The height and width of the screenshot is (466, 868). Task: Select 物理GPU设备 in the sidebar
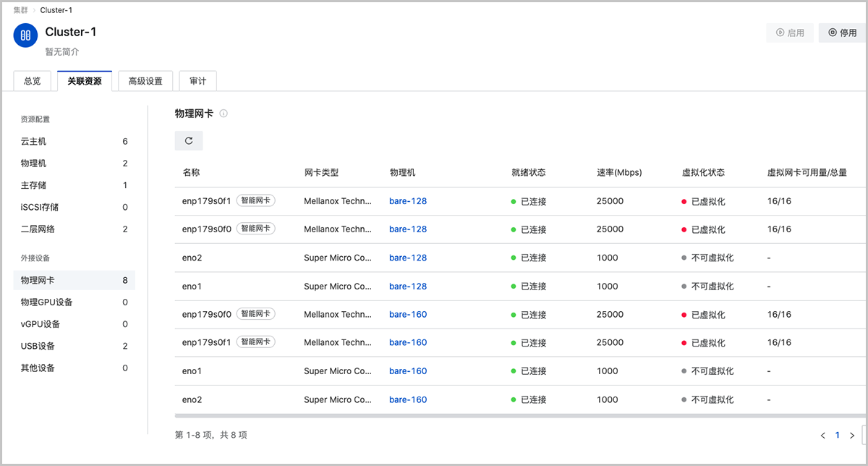coord(47,302)
